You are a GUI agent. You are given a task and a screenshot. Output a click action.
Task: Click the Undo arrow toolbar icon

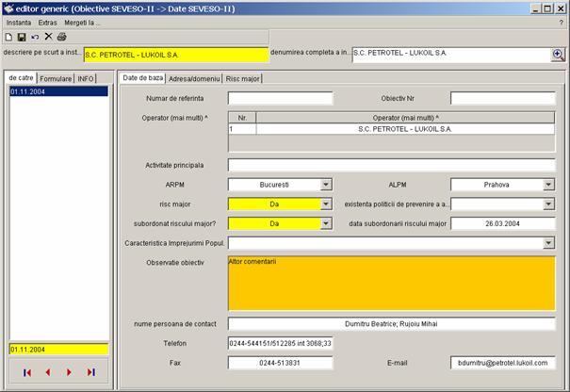coord(35,36)
